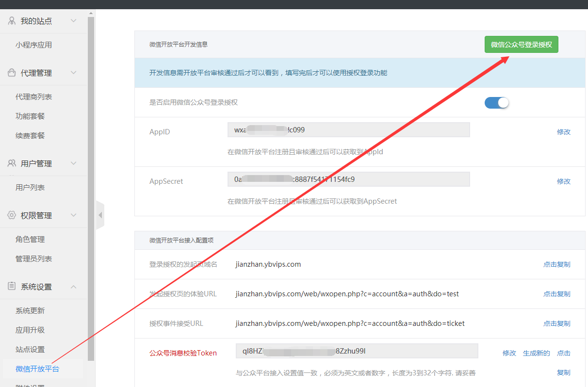Click the 公众号消息校验Token input field

(x=357, y=351)
